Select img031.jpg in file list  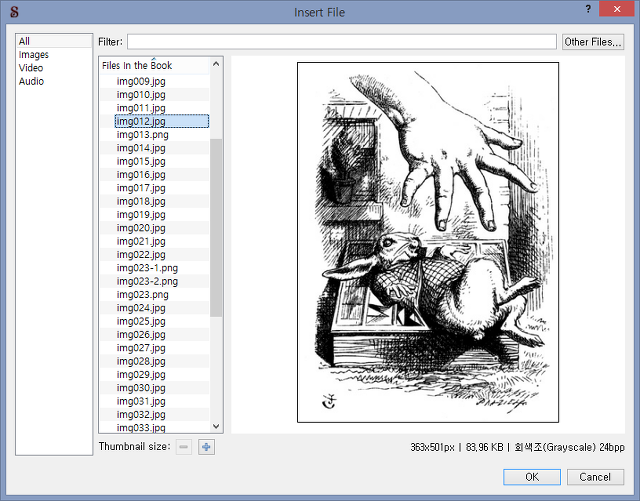coord(141,401)
